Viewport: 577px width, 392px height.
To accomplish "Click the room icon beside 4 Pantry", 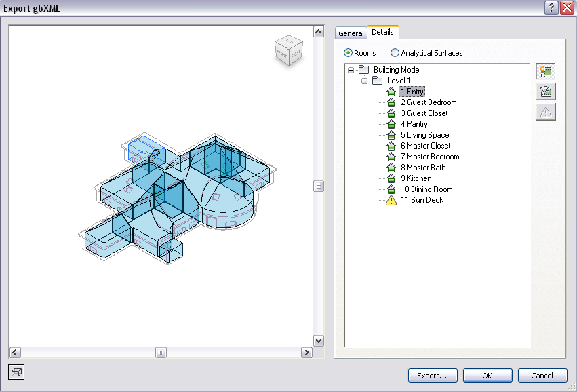I will [391, 124].
